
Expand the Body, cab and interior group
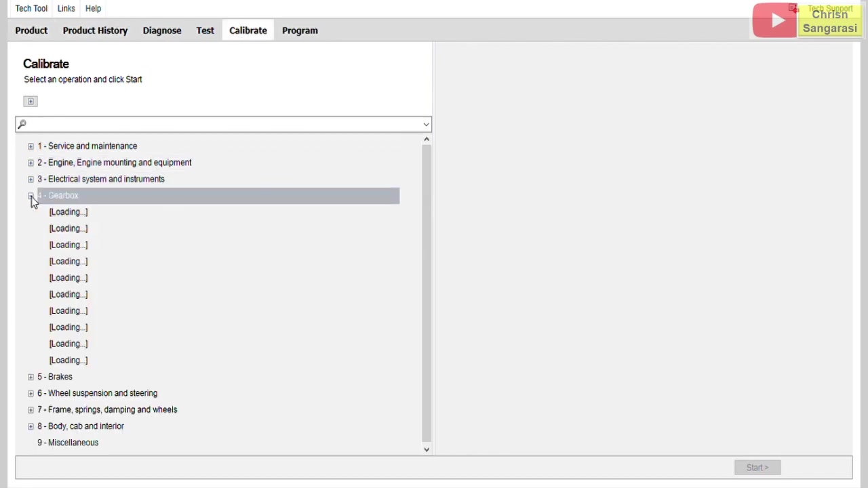31,426
